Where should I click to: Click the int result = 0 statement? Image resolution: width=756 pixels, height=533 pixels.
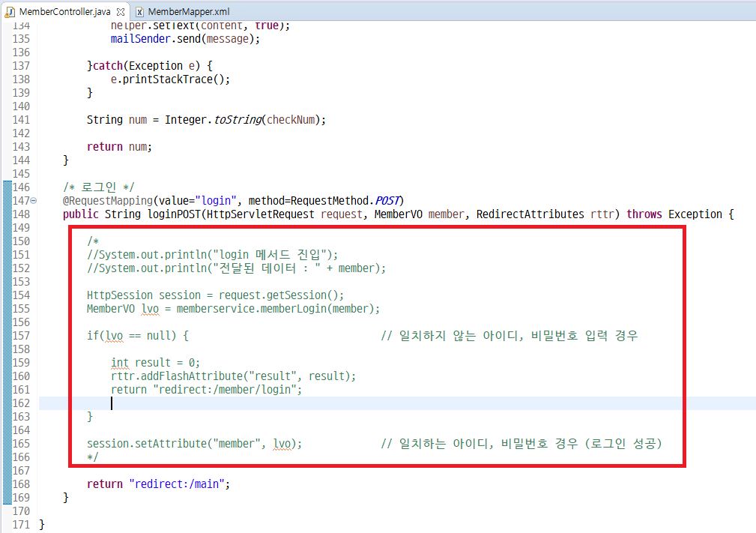point(155,363)
